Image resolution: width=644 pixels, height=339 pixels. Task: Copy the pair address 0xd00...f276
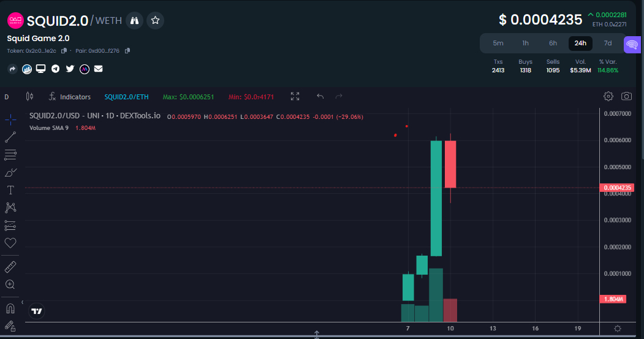tap(127, 51)
